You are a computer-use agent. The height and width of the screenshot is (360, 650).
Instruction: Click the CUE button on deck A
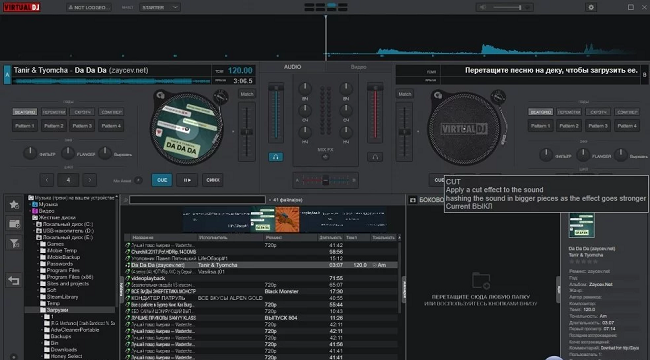(x=162, y=180)
